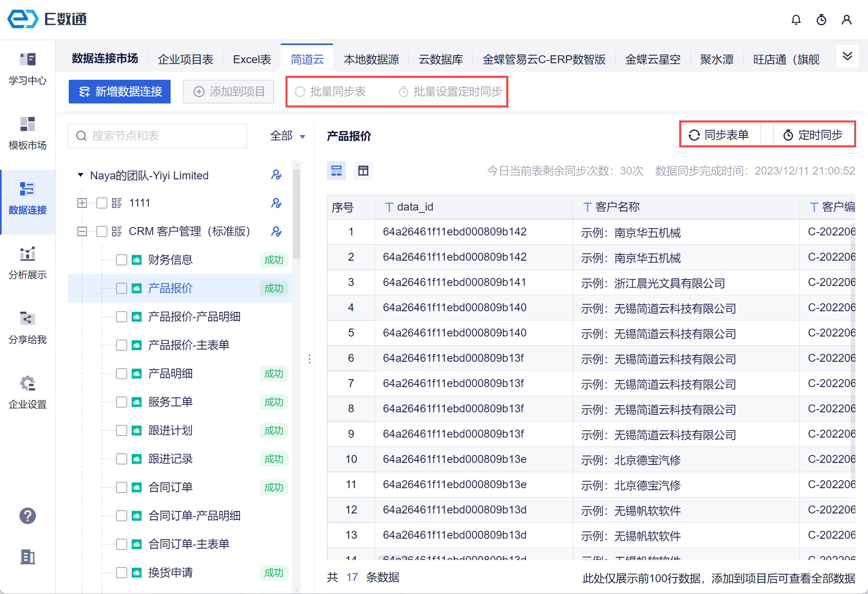Focus the 搜索节点和表 search field
Screen dimensions: 868x594
click(158, 136)
